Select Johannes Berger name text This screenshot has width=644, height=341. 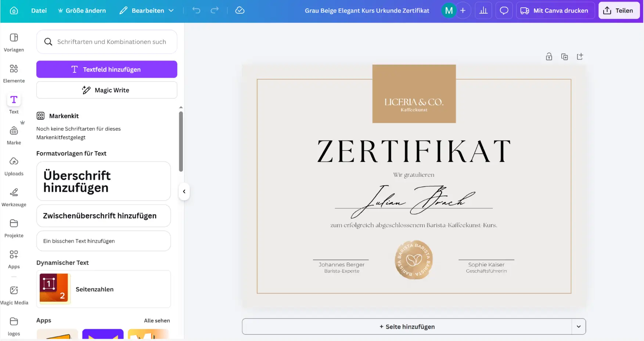[x=342, y=265]
